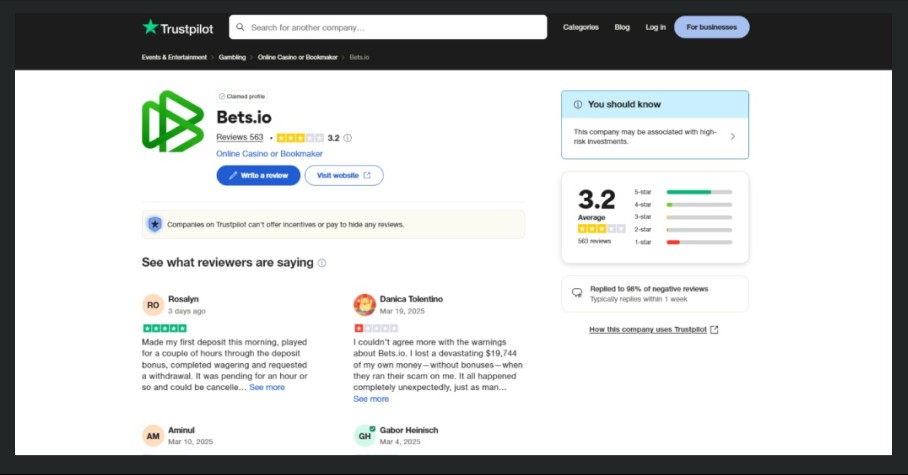Screen dimensions: 908x475
Task: Filter reviews by 5-star rating bar
Action: [698, 191]
